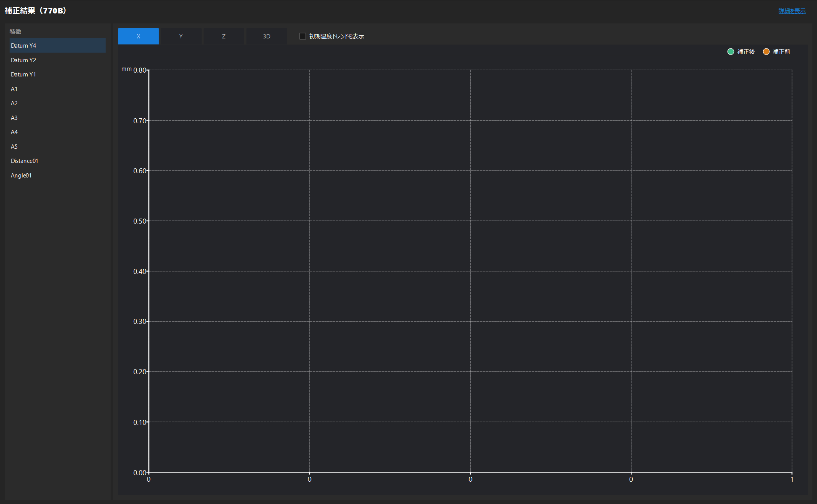Choose feature A1
Screen dimensions: 817x504
point(58,89)
